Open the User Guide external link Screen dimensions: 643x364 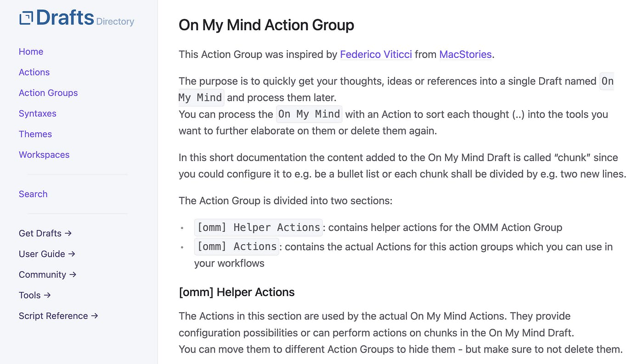[47, 254]
